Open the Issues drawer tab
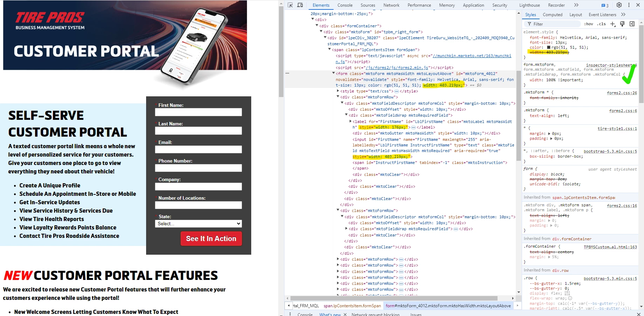Image resolution: width=644 pixels, height=316 pixels. (416, 314)
